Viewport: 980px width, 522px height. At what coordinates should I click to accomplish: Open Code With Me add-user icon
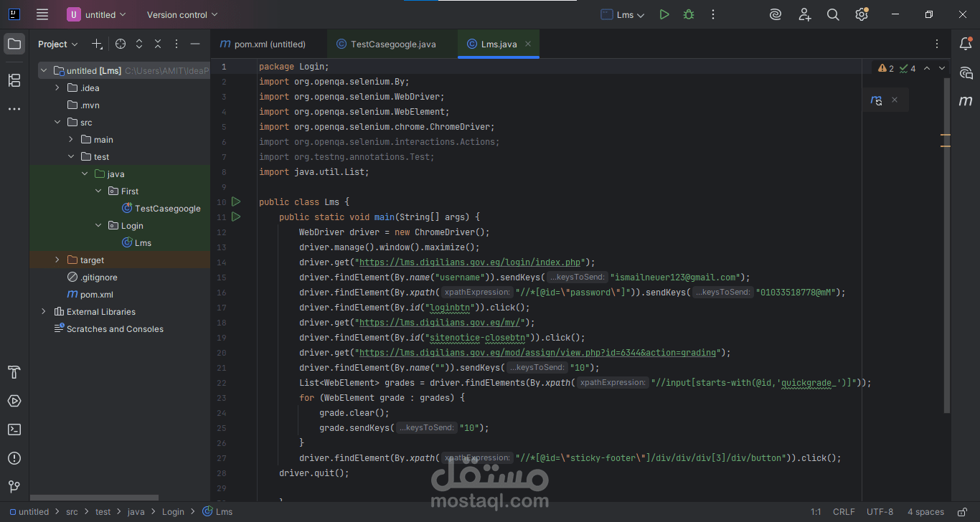coord(805,14)
